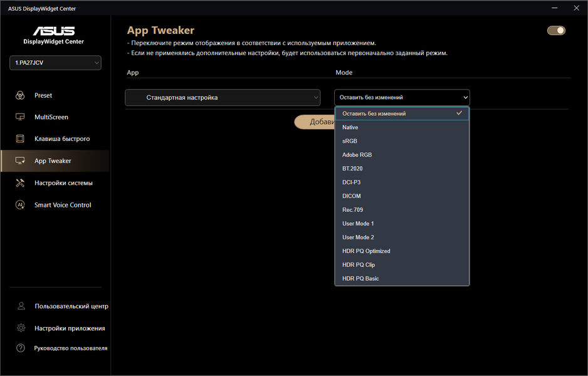Click the Настройки системы tools icon
The image size is (588, 376).
[20, 183]
